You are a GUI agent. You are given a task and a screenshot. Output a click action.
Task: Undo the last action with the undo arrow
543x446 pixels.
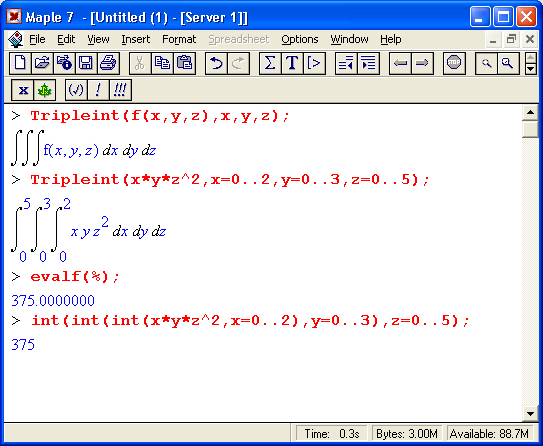(216, 63)
